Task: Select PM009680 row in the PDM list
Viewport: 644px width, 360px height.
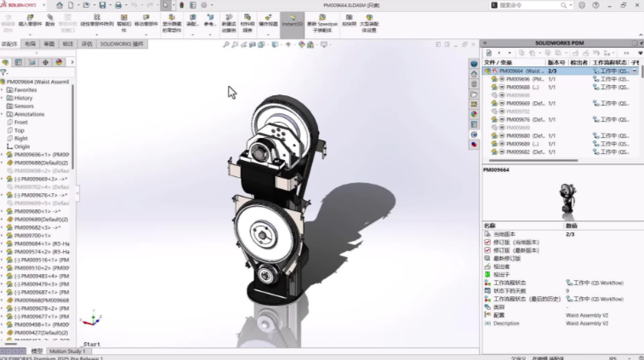Action: (518, 135)
